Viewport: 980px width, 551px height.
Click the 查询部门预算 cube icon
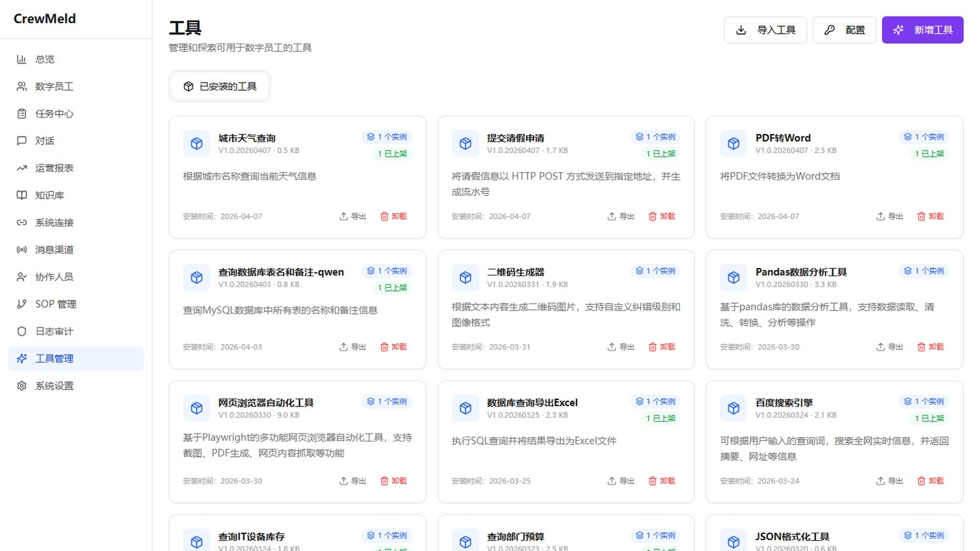click(466, 542)
